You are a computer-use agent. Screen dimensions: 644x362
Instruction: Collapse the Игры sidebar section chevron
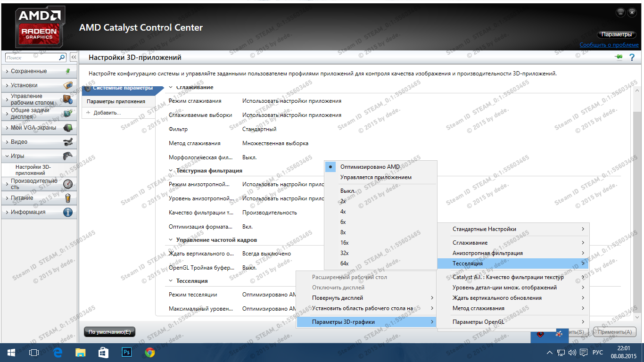point(7,156)
